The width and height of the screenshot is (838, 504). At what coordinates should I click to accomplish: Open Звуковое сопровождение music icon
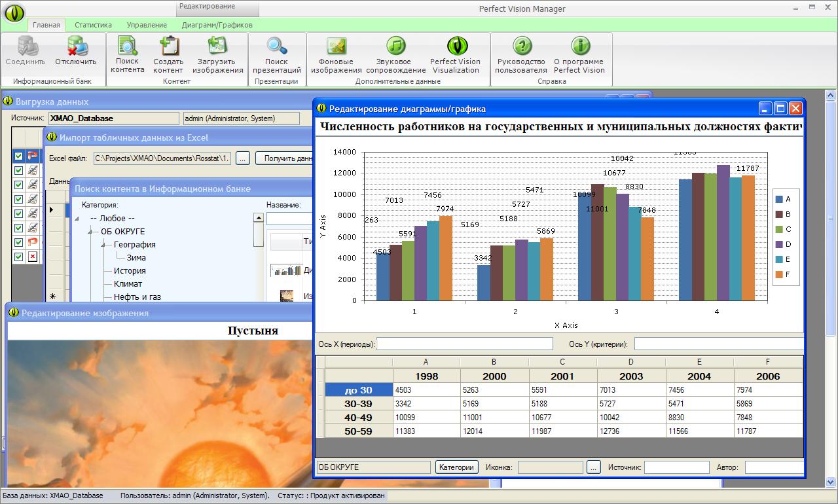(395, 46)
